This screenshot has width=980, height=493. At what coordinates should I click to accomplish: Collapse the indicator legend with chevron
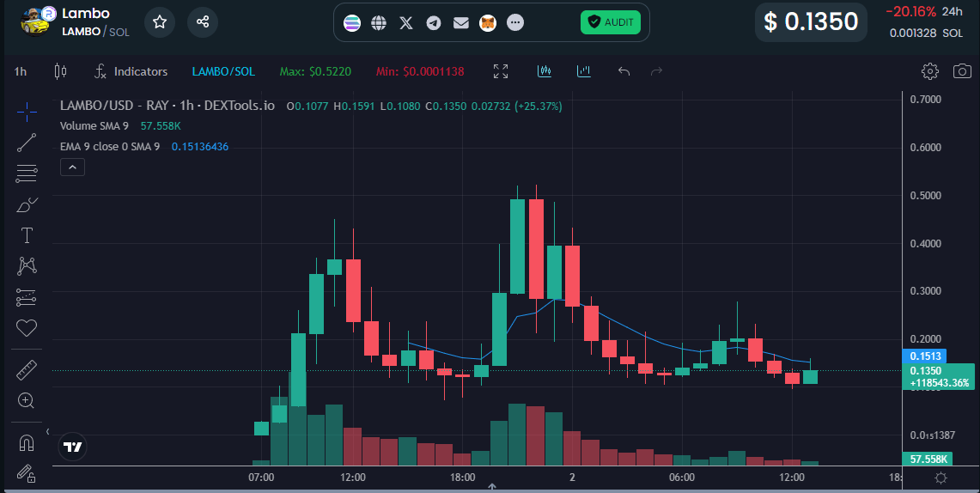72,167
